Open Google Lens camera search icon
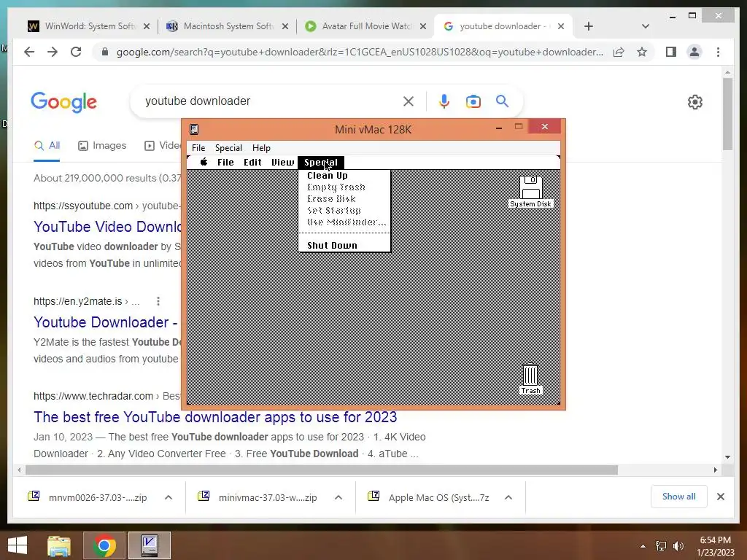Image resolution: width=747 pixels, height=560 pixels. click(x=473, y=101)
